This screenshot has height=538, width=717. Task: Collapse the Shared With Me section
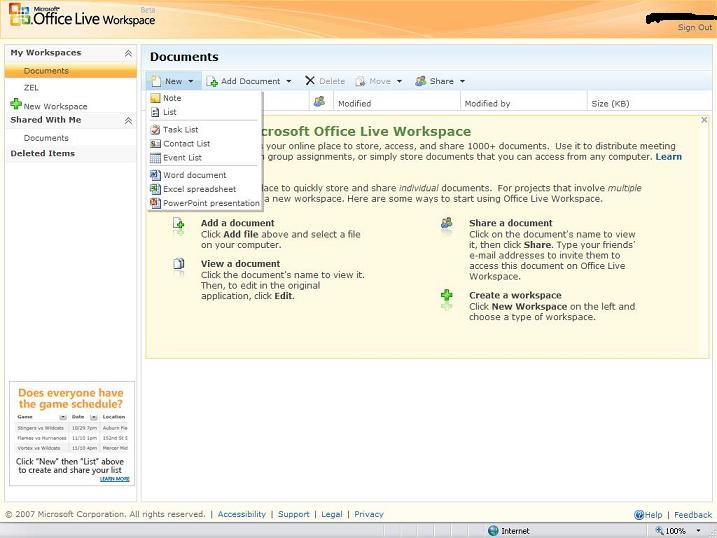coord(128,121)
